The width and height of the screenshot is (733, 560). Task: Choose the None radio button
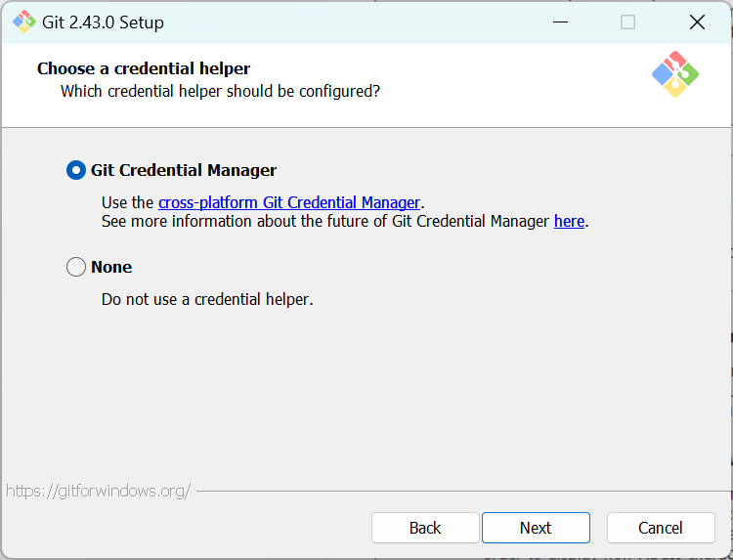tap(76, 267)
